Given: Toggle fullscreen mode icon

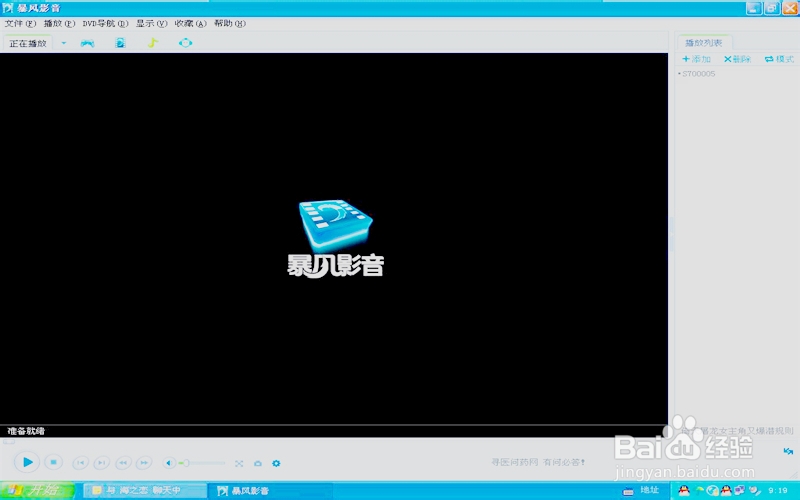Looking at the screenshot, I should [239, 463].
